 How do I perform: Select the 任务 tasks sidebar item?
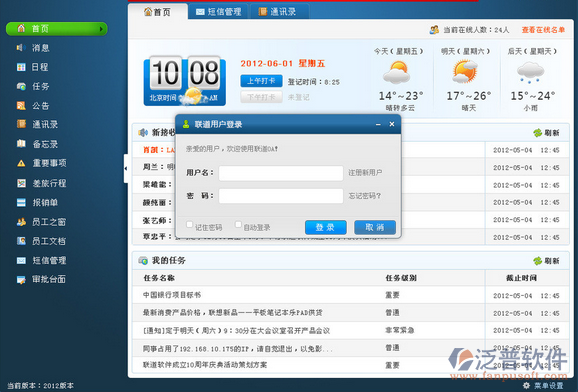(33, 86)
